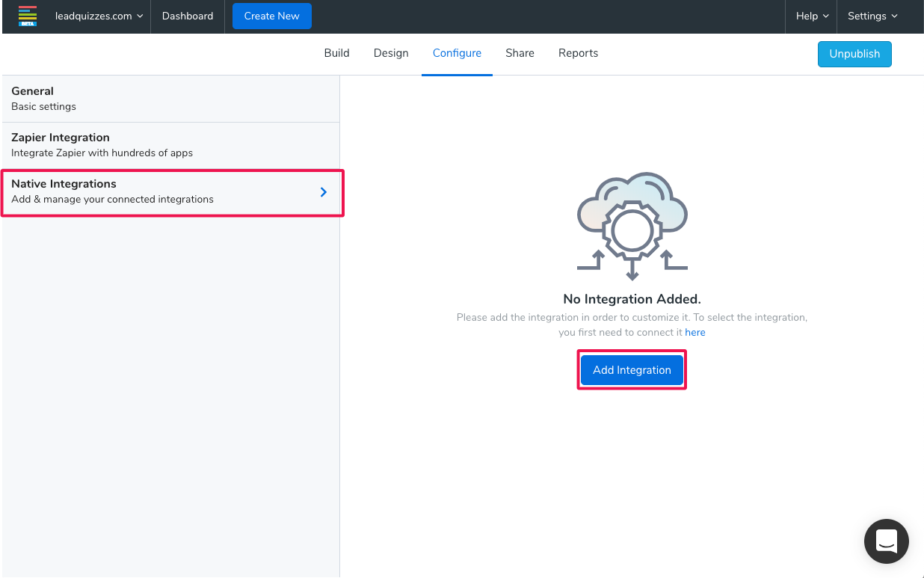Click the LeadQuizzes beta logo icon
Screen dimensions: 924x578
coord(28,16)
